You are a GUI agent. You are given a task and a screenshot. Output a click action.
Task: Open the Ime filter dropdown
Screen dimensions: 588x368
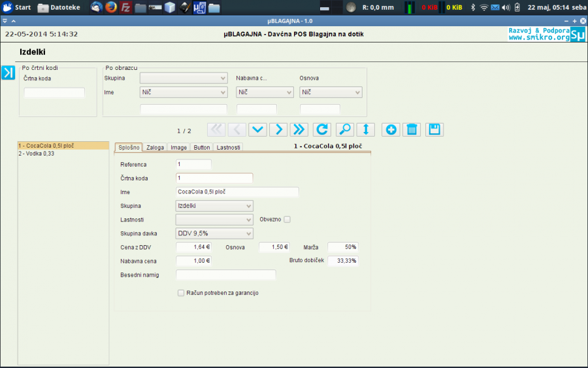pos(184,93)
